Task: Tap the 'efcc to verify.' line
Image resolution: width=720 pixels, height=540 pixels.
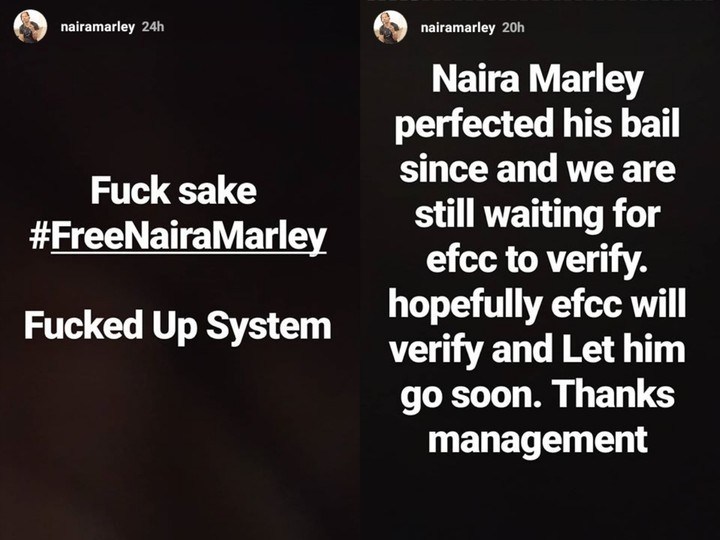Action: tap(537, 260)
